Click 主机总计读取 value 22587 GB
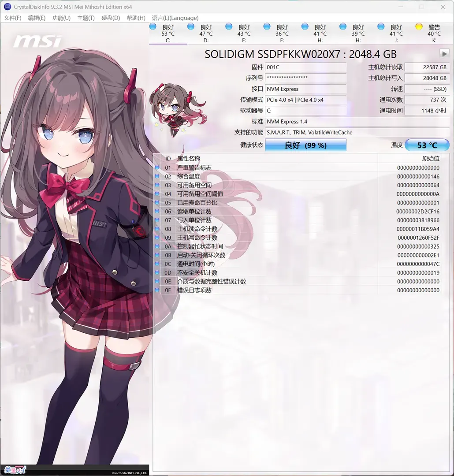Image resolution: width=454 pixels, height=476 pixels. tap(427, 67)
